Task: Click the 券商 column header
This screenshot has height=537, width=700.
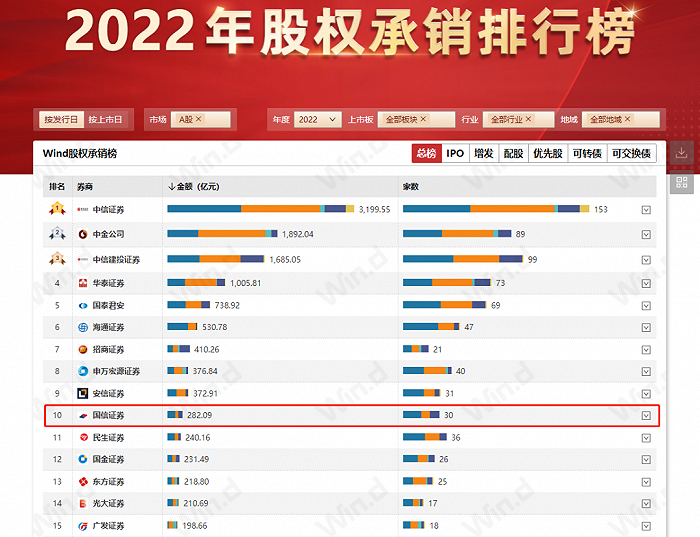Action: coord(85,187)
